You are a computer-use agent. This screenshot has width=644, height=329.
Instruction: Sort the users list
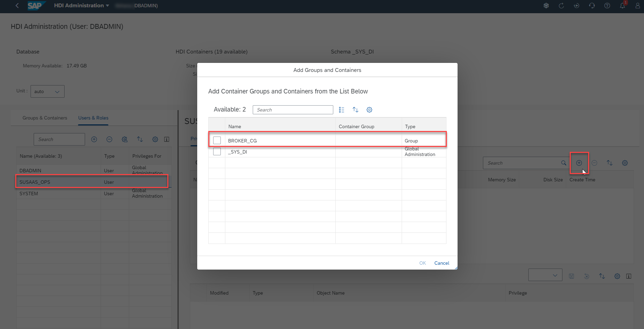coord(140,139)
